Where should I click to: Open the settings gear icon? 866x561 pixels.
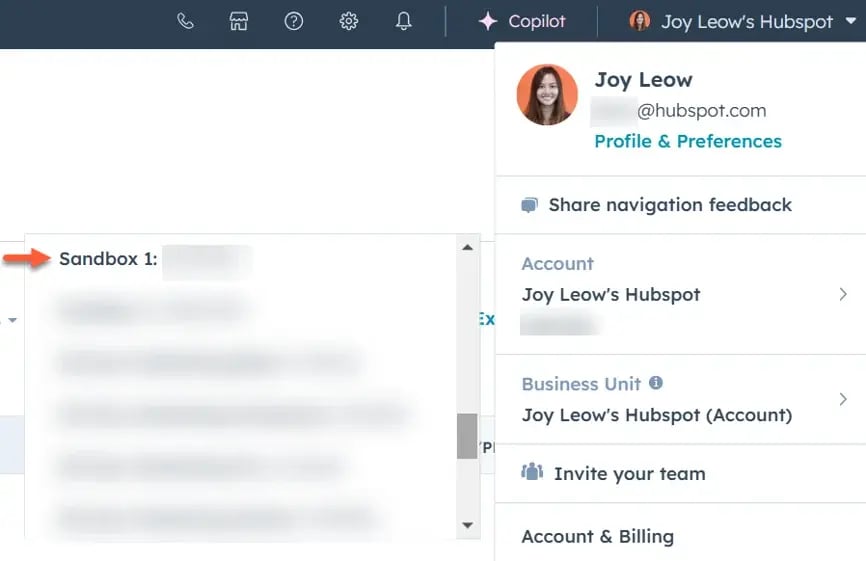(348, 21)
